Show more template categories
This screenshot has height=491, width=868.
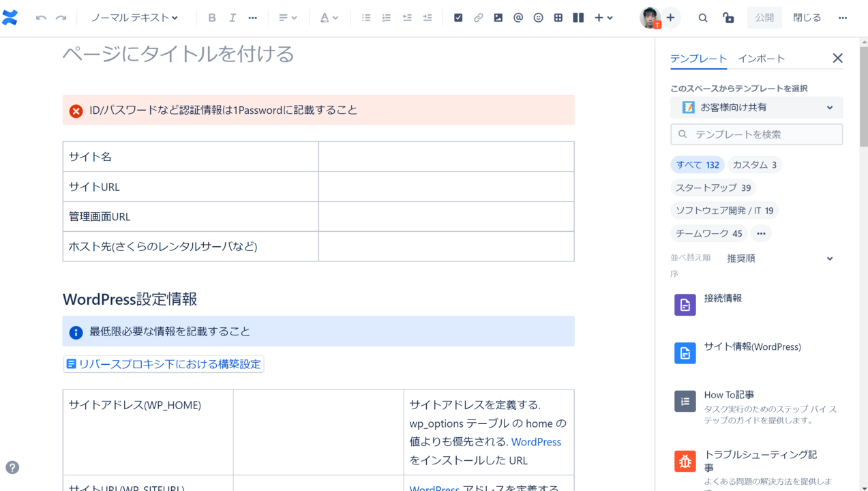(761, 233)
